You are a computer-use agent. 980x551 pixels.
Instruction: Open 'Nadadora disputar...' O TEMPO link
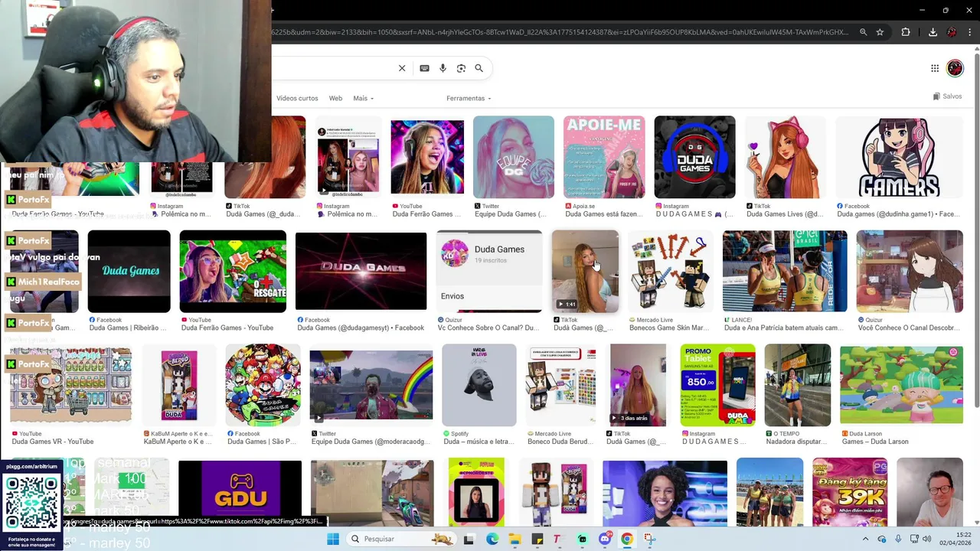796,442
